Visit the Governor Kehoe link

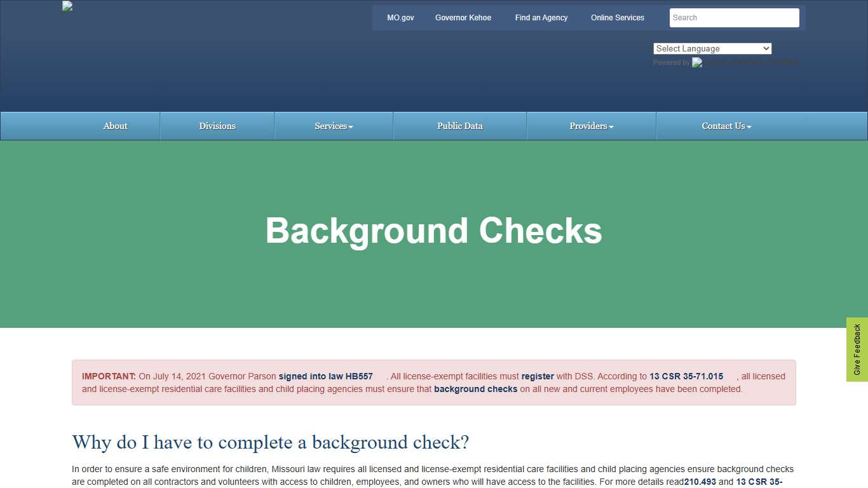463,18
